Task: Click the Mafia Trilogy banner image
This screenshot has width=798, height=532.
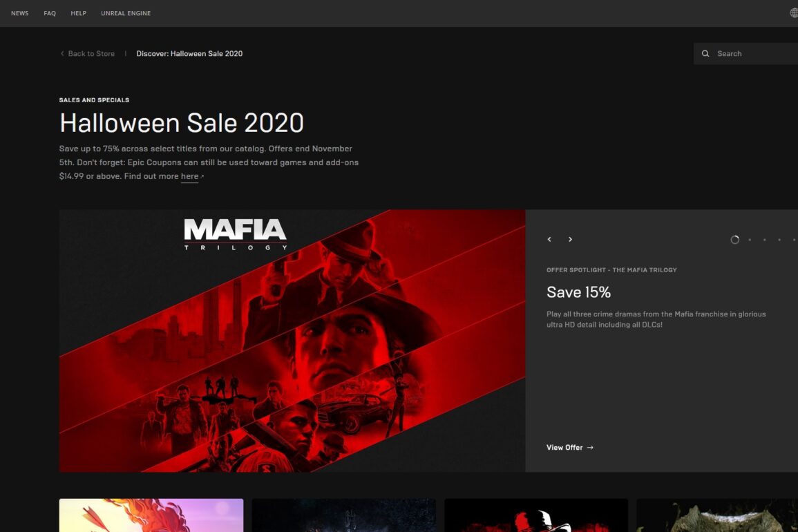Action: tap(292, 341)
